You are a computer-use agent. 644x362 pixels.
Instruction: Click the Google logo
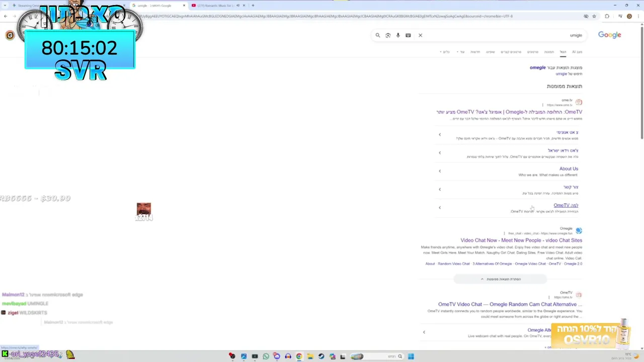click(x=609, y=35)
